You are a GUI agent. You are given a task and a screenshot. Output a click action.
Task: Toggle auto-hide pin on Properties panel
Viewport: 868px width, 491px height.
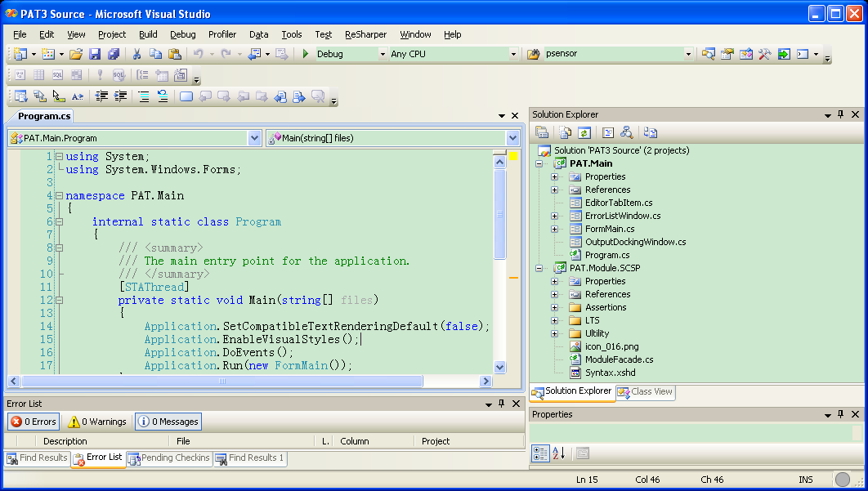(x=841, y=414)
